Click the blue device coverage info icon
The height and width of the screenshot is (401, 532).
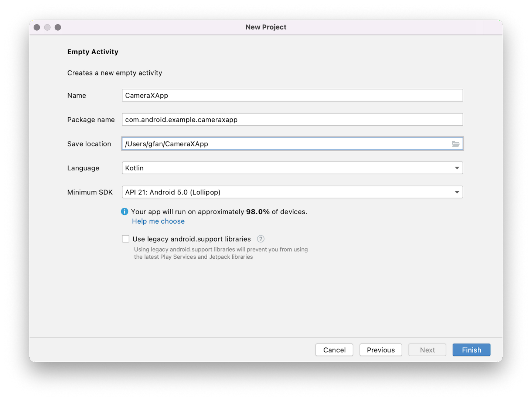(125, 211)
